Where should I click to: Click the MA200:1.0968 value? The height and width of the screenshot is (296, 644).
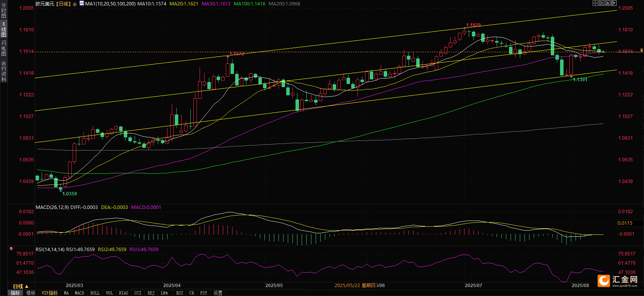[284, 4]
